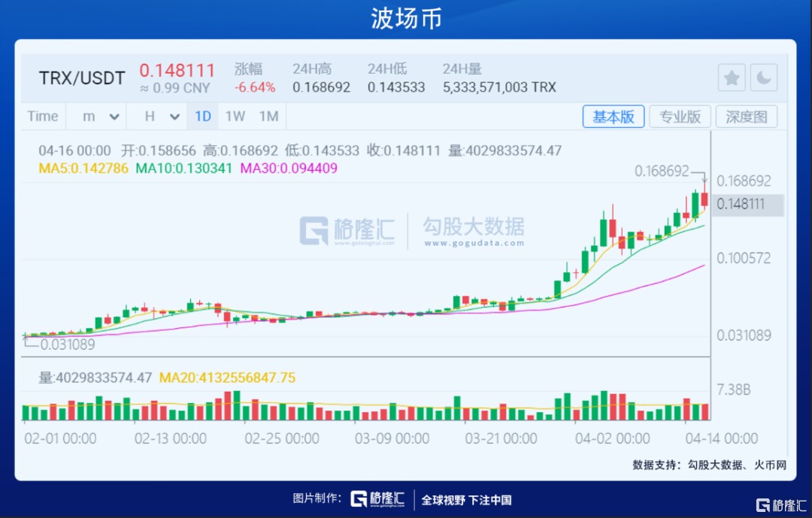The height and width of the screenshot is (518, 812).
Task: Open the 深度图 depth chart
Action: pyautogui.click(x=747, y=117)
